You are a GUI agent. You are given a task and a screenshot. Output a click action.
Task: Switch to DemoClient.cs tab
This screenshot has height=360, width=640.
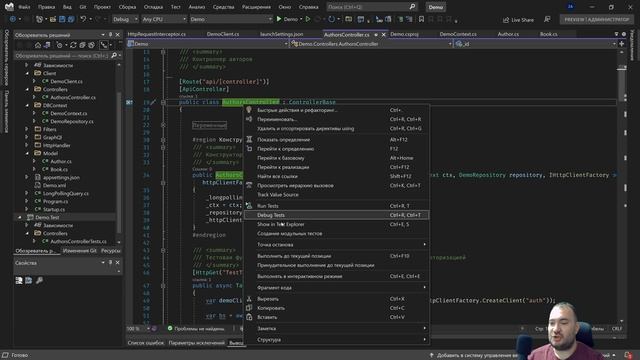click(x=223, y=34)
